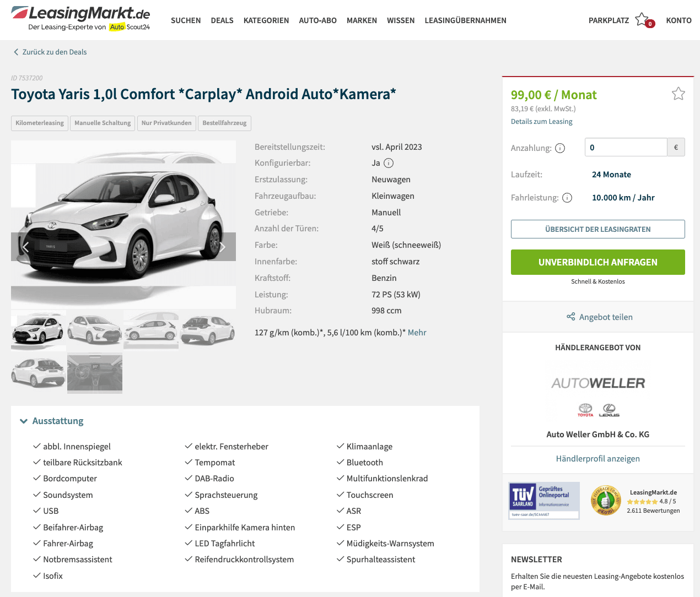Collapse the Ausstattung section

click(52, 421)
